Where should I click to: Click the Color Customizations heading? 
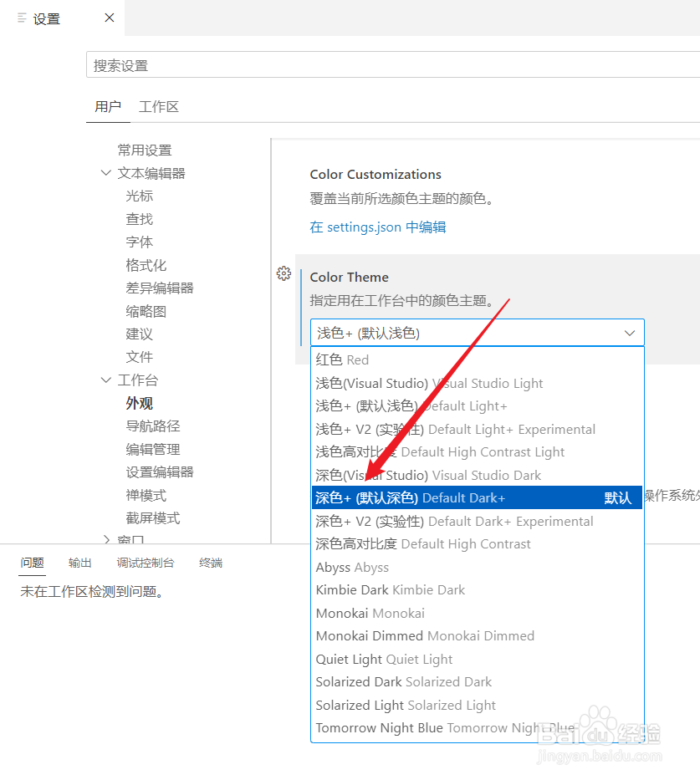(376, 175)
